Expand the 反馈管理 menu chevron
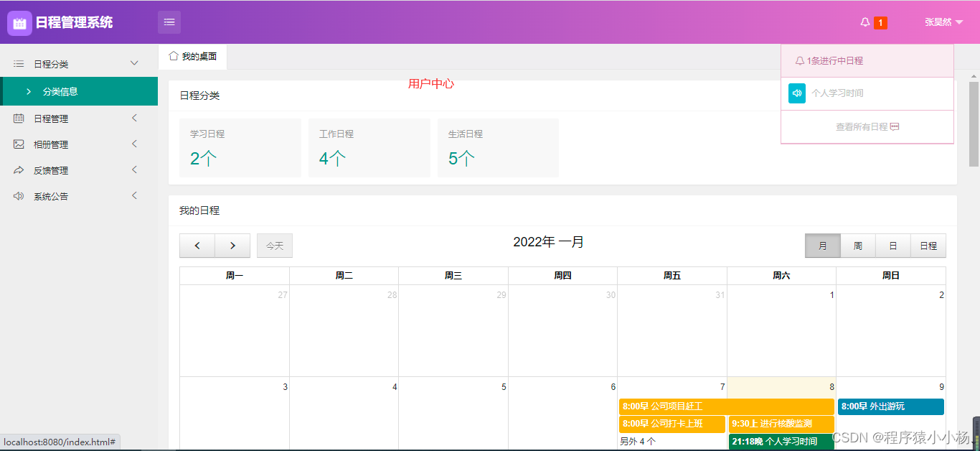 click(x=134, y=169)
